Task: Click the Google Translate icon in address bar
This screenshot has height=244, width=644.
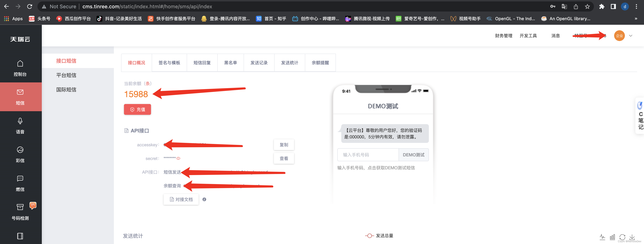Action: point(564,6)
